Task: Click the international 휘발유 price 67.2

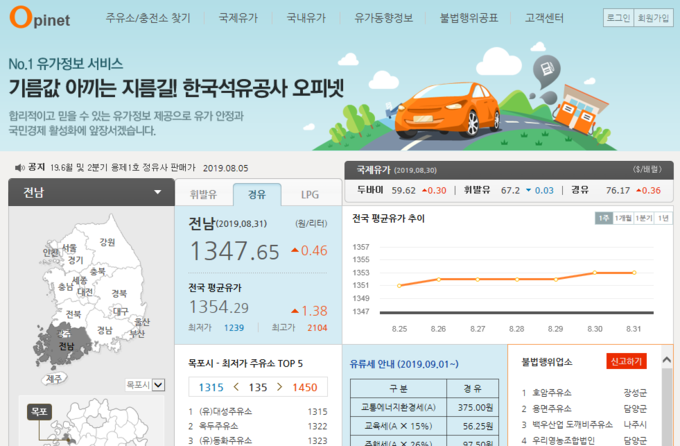Action: tap(510, 190)
